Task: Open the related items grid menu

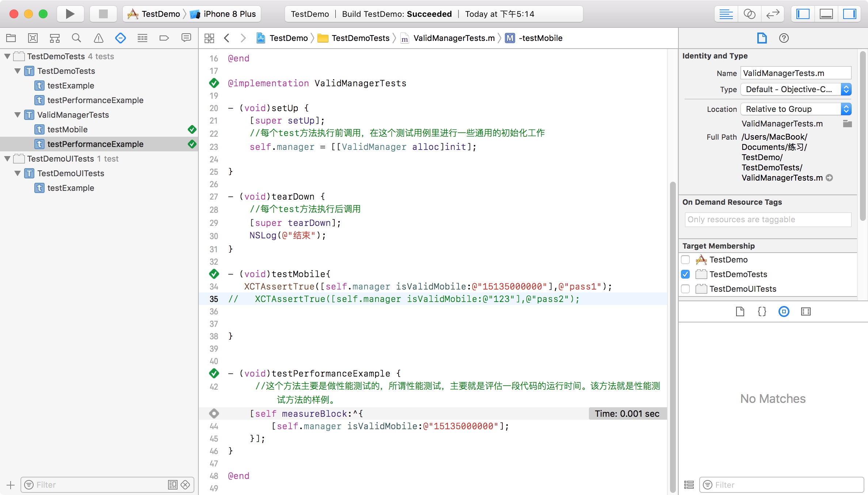Action: pyautogui.click(x=209, y=38)
